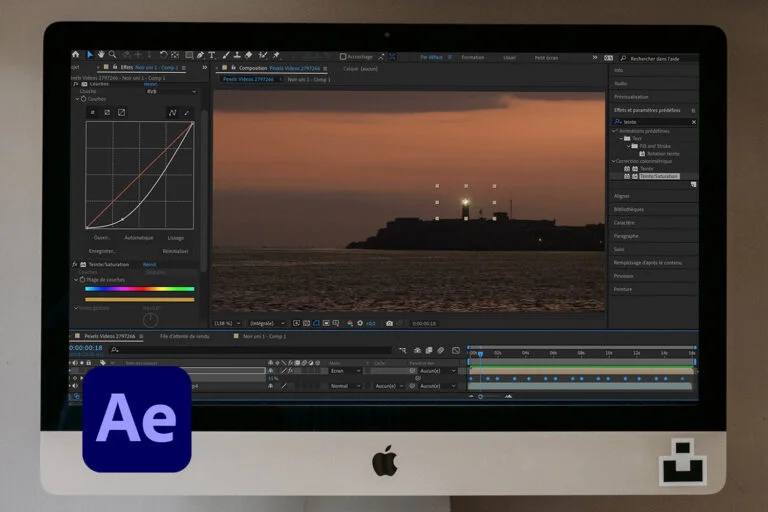Choose the pencil tool in Courbes

[187, 113]
